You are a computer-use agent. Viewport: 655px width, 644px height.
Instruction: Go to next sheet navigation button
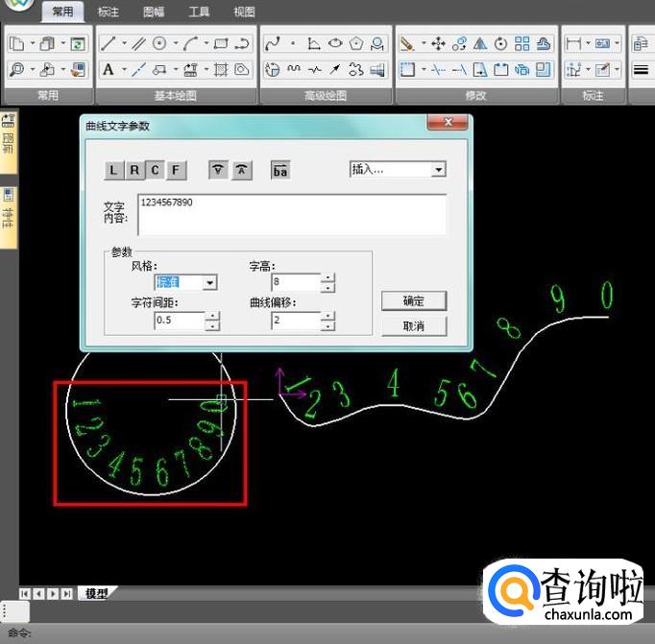[x=53, y=593]
